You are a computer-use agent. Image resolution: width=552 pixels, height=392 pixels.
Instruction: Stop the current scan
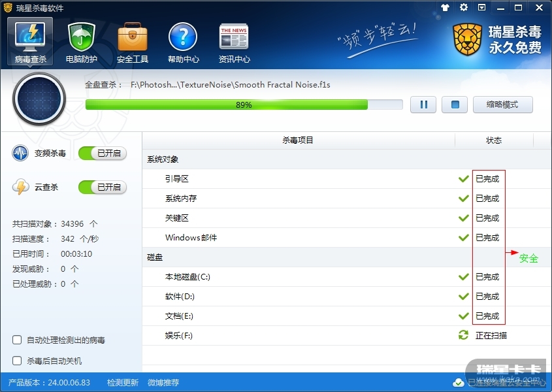pos(455,105)
